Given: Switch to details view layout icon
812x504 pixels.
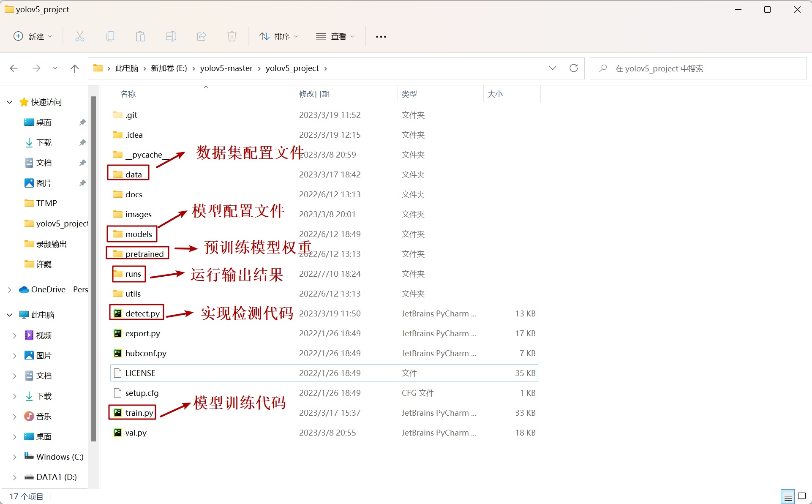Looking at the screenshot, I should tap(788, 496).
